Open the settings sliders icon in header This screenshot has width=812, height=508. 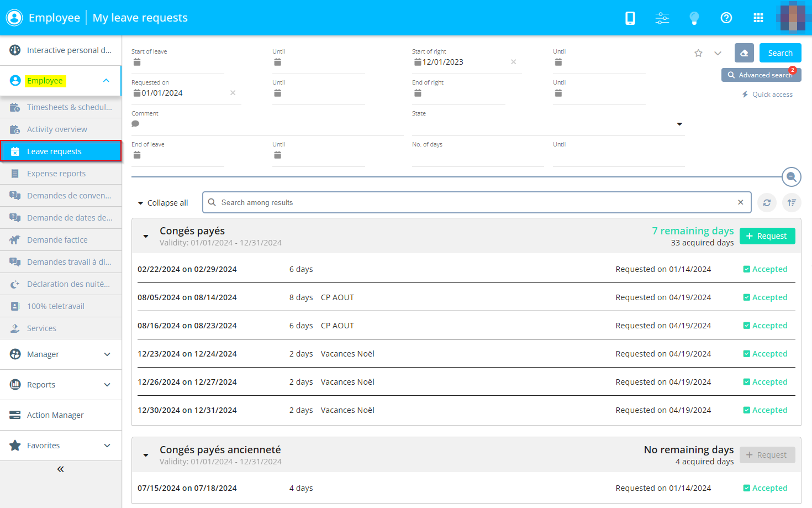click(x=662, y=18)
